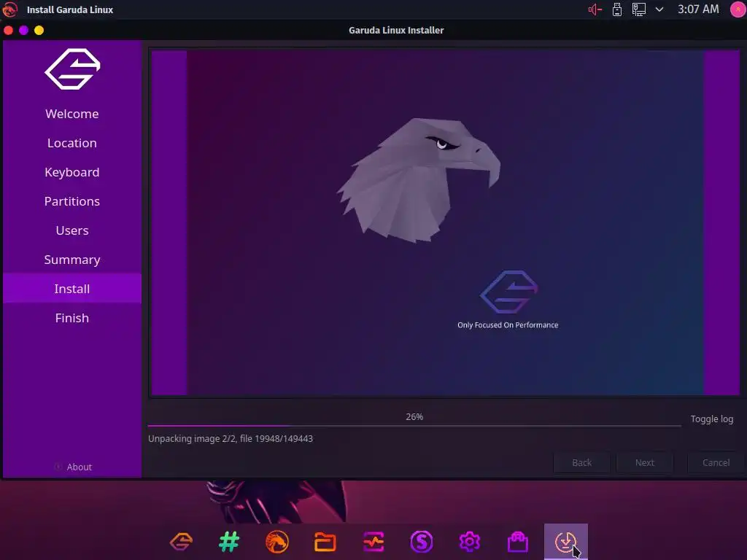Launch the green hashtag dock app
The height and width of the screenshot is (560, 747).
[x=229, y=542]
